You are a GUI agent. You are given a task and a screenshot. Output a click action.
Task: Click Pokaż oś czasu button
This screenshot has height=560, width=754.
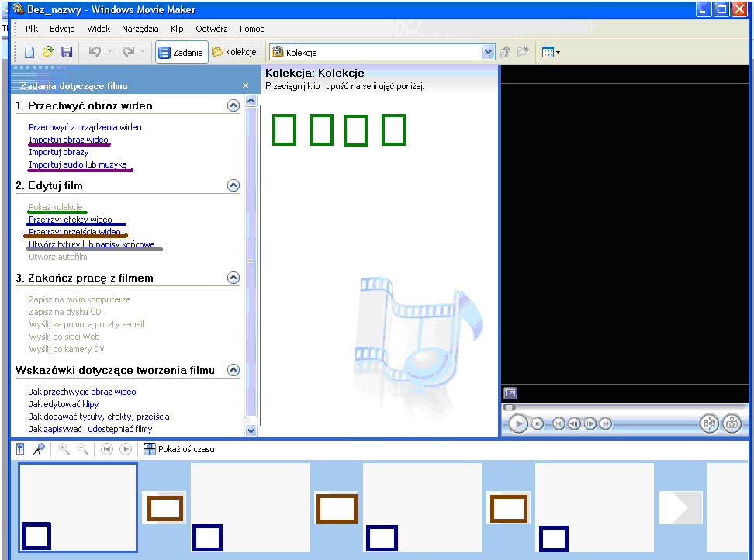(x=179, y=449)
